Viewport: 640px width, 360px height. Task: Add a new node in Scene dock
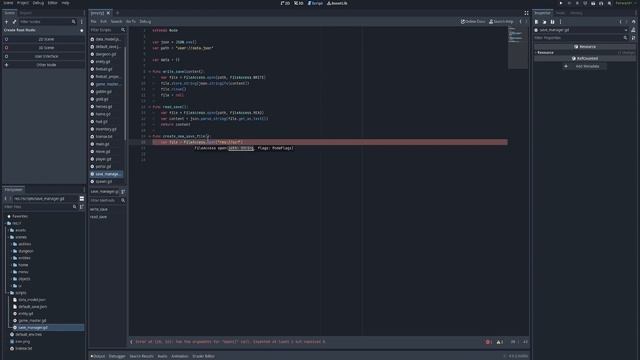6,22
